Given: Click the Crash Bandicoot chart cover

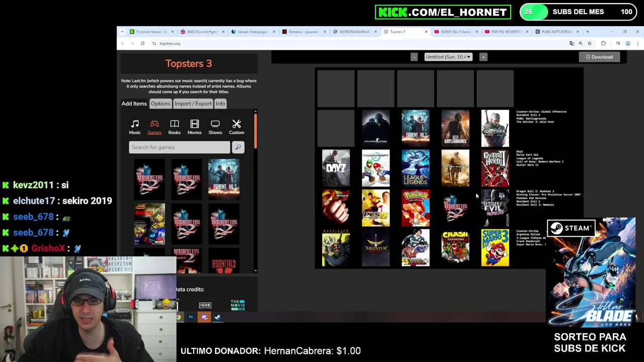Looking at the screenshot, I should 455,247.
